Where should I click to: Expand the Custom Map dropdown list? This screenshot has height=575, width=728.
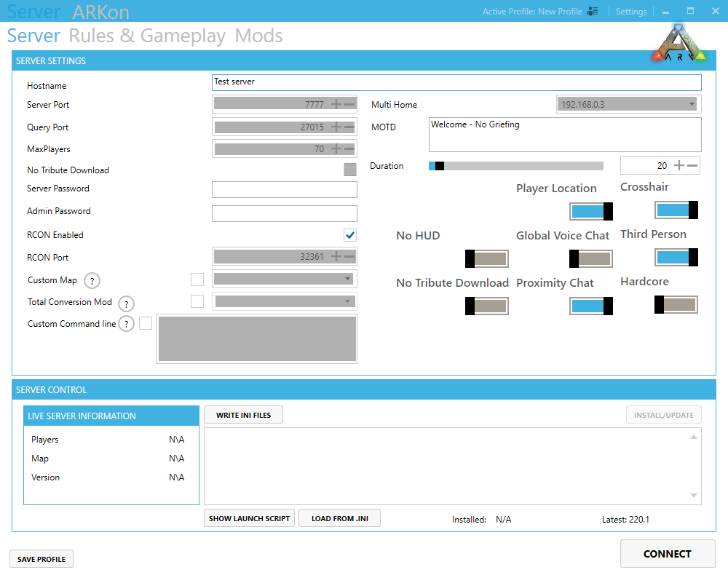pyautogui.click(x=283, y=279)
